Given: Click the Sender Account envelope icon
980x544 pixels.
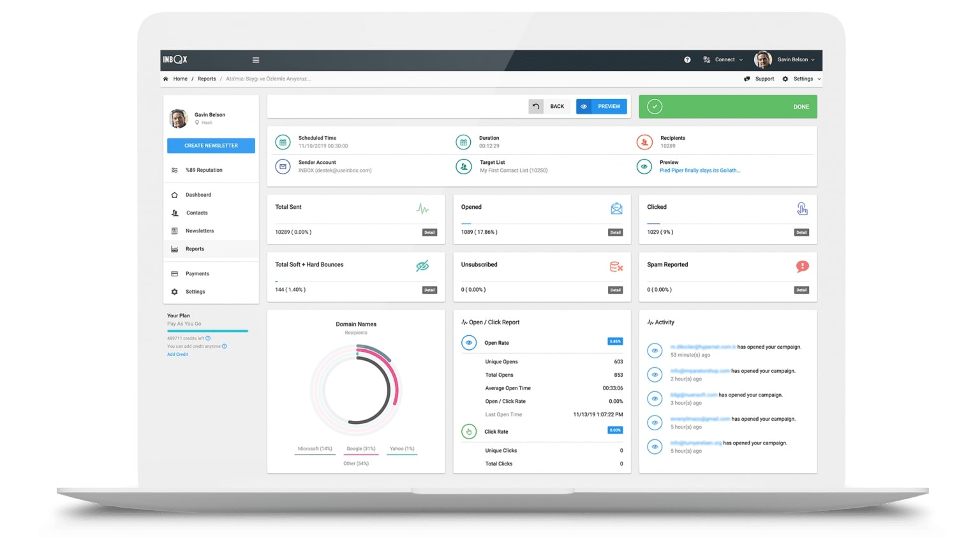Looking at the screenshot, I should coord(283,167).
